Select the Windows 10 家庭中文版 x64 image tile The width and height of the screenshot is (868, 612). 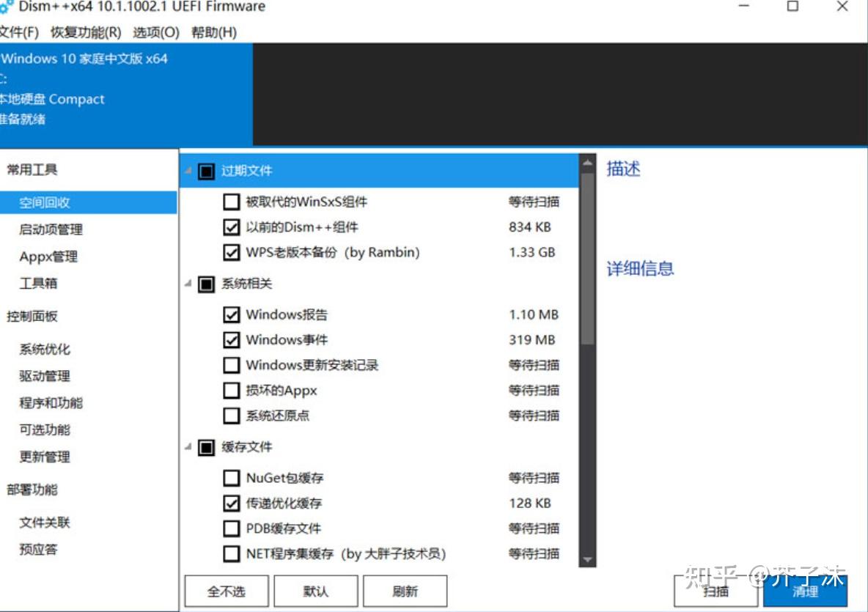(126, 95)
